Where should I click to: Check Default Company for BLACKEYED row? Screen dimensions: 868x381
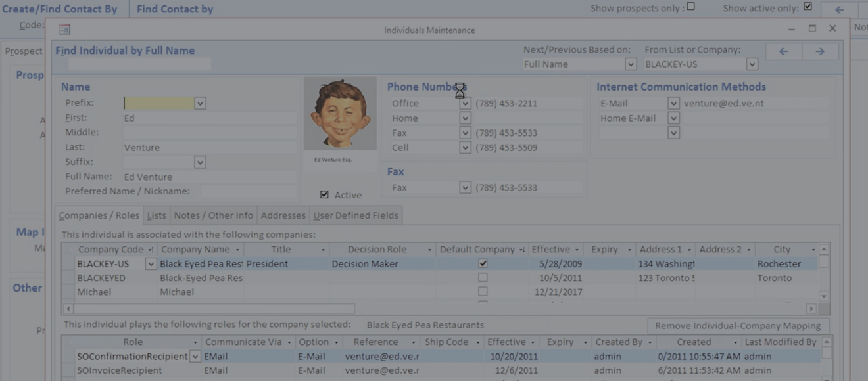point(483,278)
